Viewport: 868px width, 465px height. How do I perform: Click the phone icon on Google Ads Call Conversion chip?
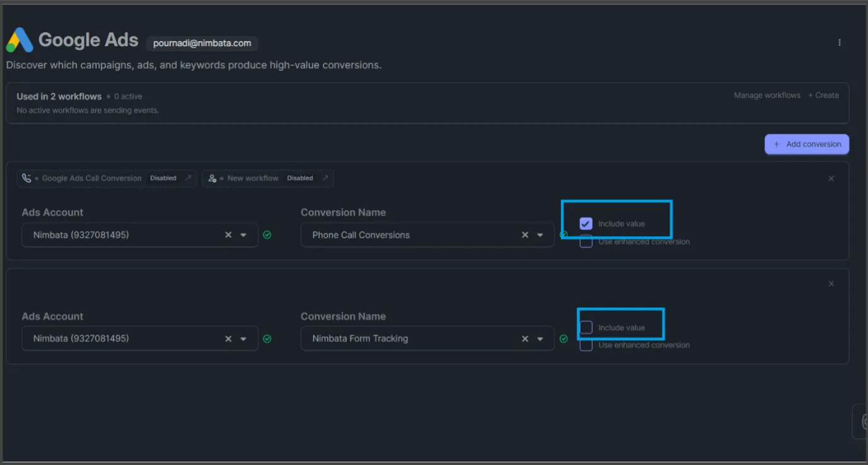[x=26, y=178]
